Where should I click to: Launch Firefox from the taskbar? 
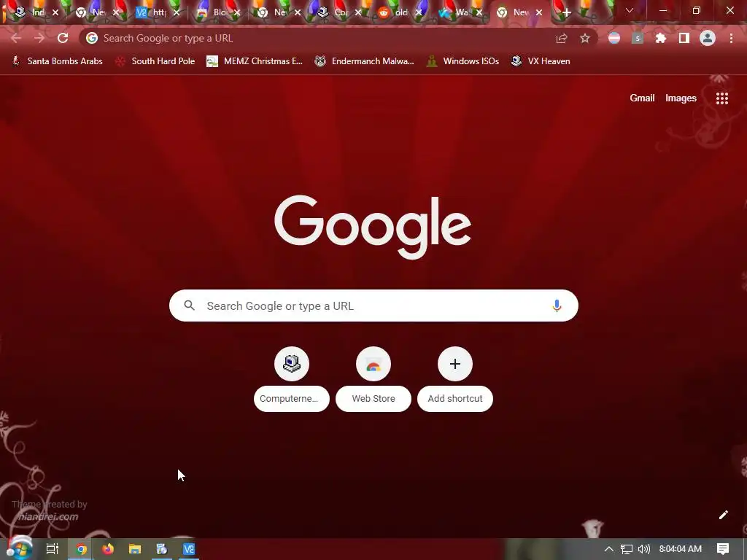(x=108, y=549)
